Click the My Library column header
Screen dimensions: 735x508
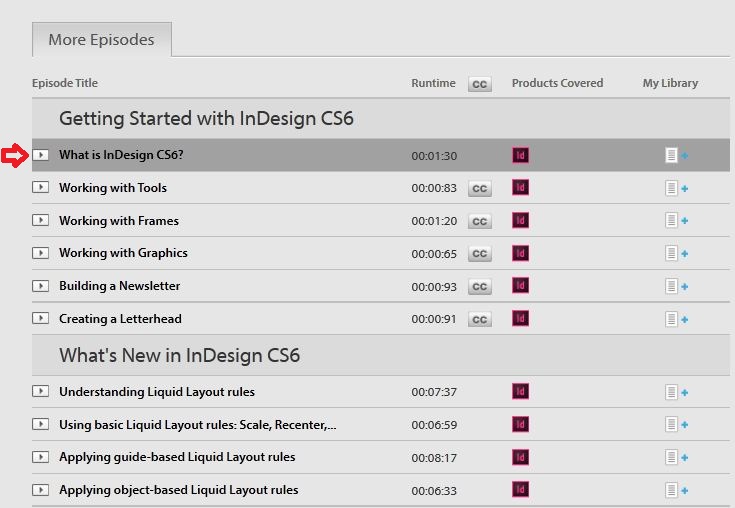[670, 83]
